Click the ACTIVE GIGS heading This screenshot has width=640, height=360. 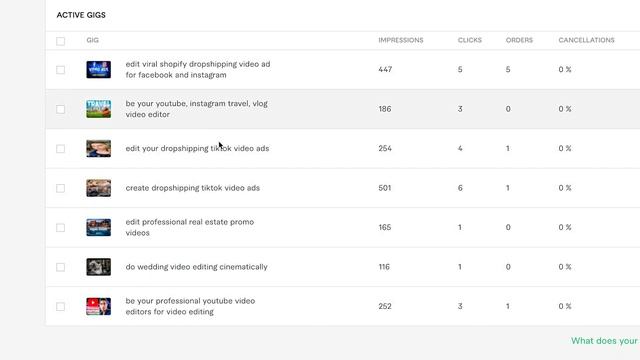point(81,15)
